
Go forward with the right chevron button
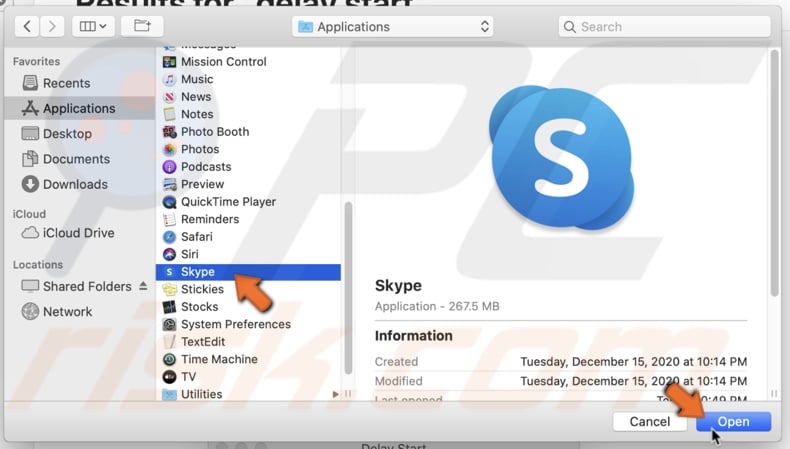[x=52, y=26]
